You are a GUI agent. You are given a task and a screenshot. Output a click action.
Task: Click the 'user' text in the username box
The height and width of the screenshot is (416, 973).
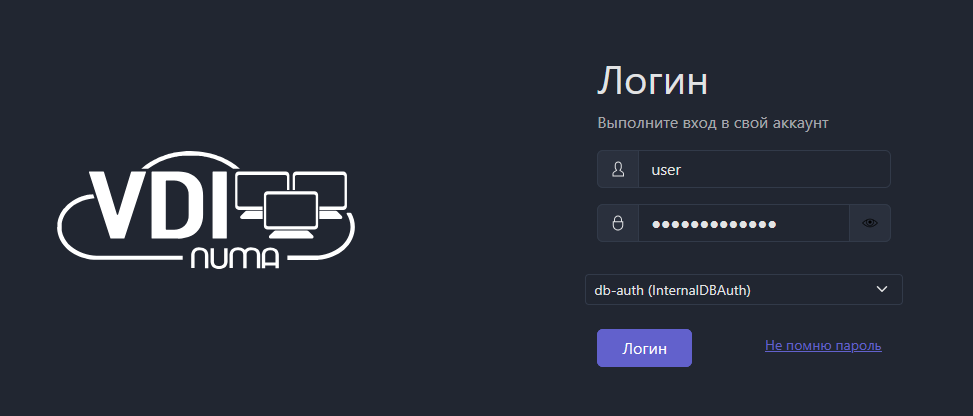click(666, 170)
